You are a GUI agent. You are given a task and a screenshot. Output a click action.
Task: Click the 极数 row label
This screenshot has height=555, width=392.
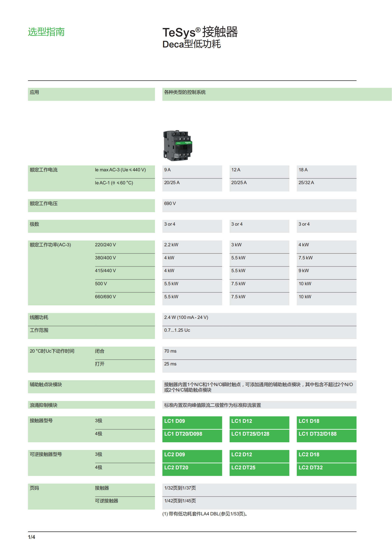pos(34,224)
